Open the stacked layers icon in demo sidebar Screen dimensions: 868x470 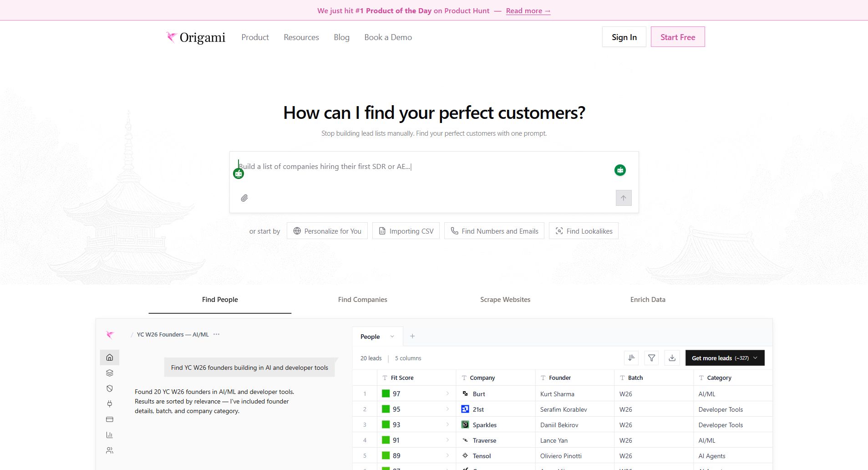pos(110,373)
